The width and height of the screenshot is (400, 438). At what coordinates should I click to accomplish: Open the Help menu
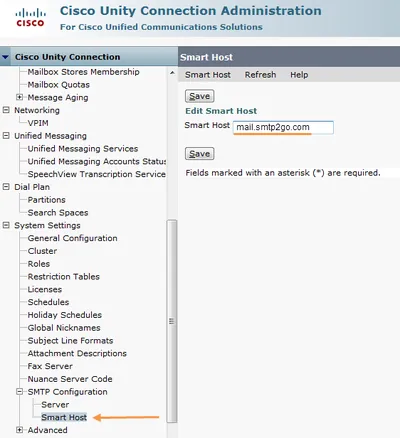299,75
